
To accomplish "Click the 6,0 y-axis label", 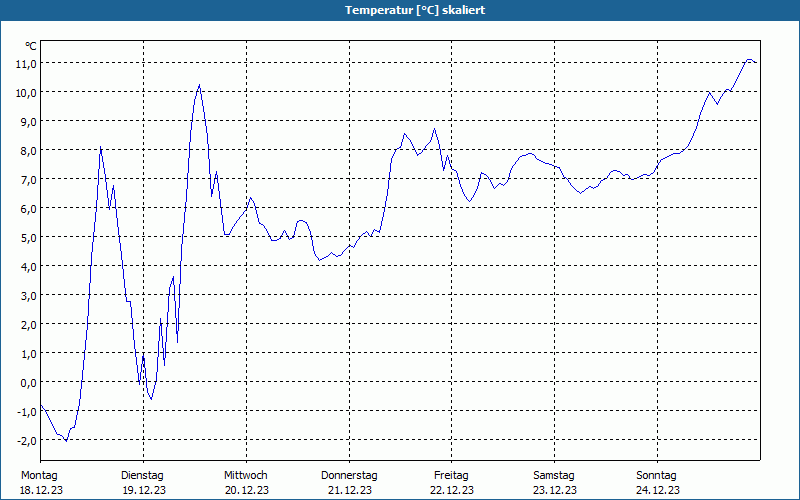I will 28,209.
